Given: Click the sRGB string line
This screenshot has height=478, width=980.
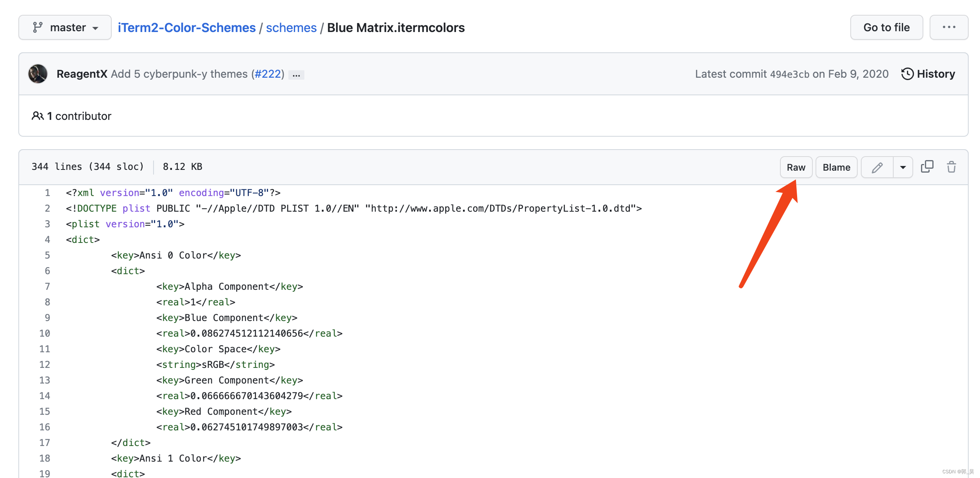Looking at the screenshot, I should [216, 364].
